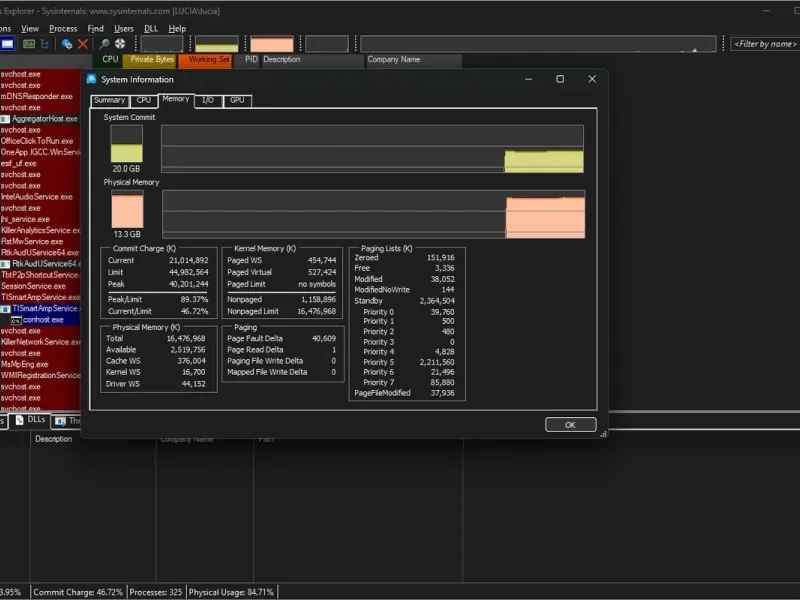Image resolution: width=800 pixels, height=600 pixels.
Task: Click the Find Window's Process crosshair icon
Action: 119,44
